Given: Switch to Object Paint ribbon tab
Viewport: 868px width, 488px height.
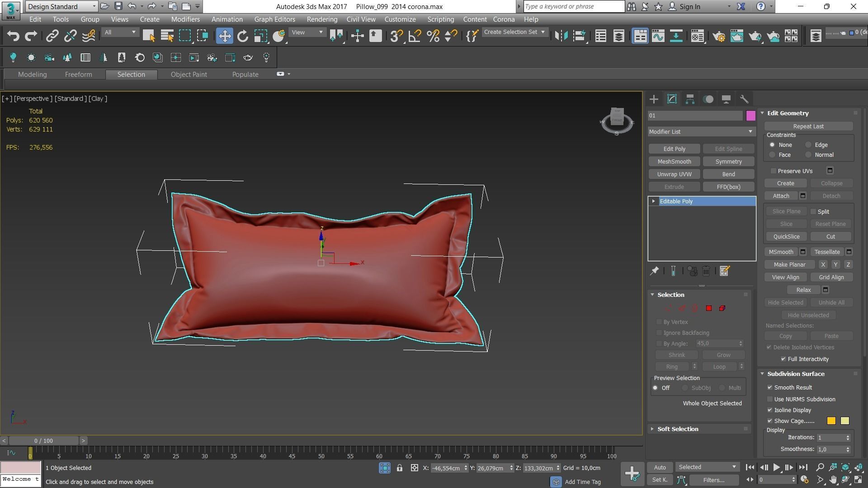Looking at the screenshot, I should 189,75.
